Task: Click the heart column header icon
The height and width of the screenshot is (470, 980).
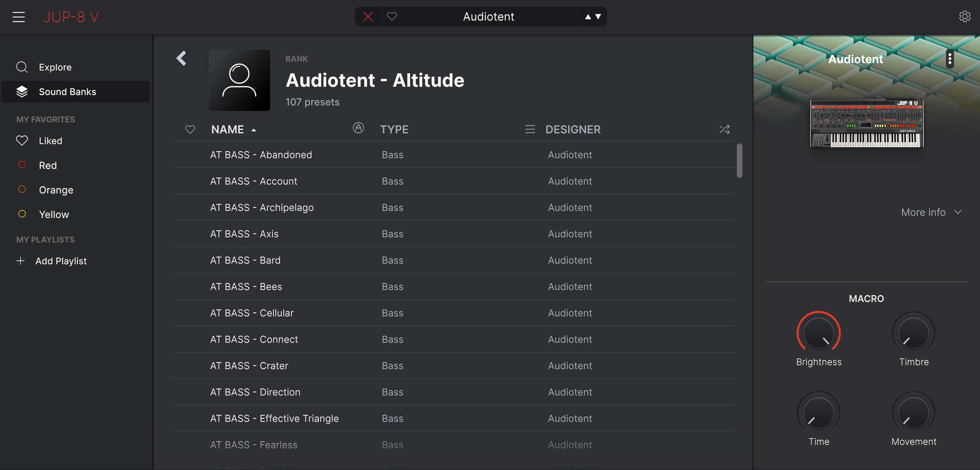Action: pos(190,130)
